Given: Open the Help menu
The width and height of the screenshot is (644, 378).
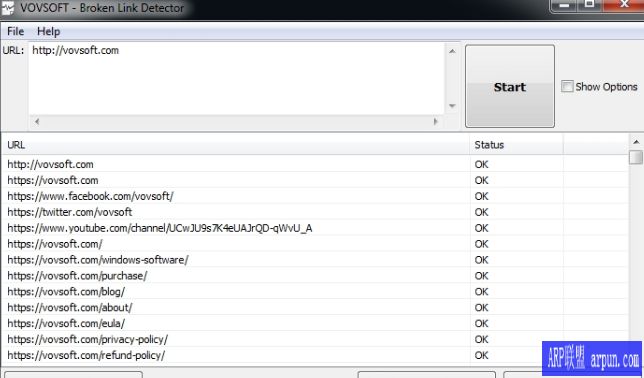Looking at the screenshot, I should [48, 31].
